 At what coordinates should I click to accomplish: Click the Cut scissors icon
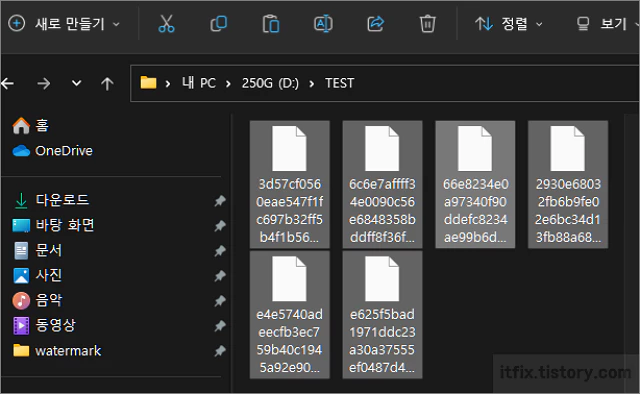(x=166, y=24)
